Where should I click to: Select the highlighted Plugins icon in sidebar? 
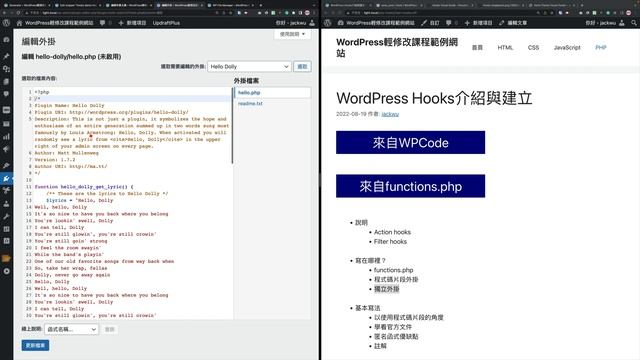click(6, 178)
